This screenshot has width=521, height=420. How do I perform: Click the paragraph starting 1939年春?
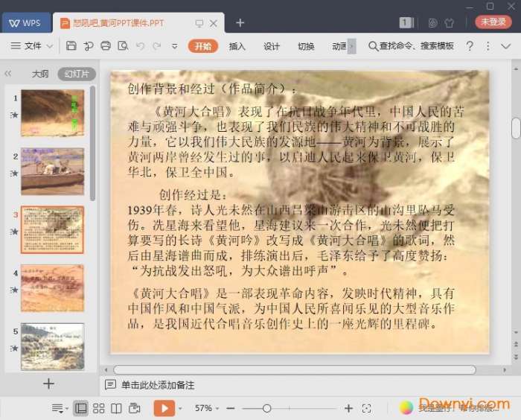click(291, 240)
